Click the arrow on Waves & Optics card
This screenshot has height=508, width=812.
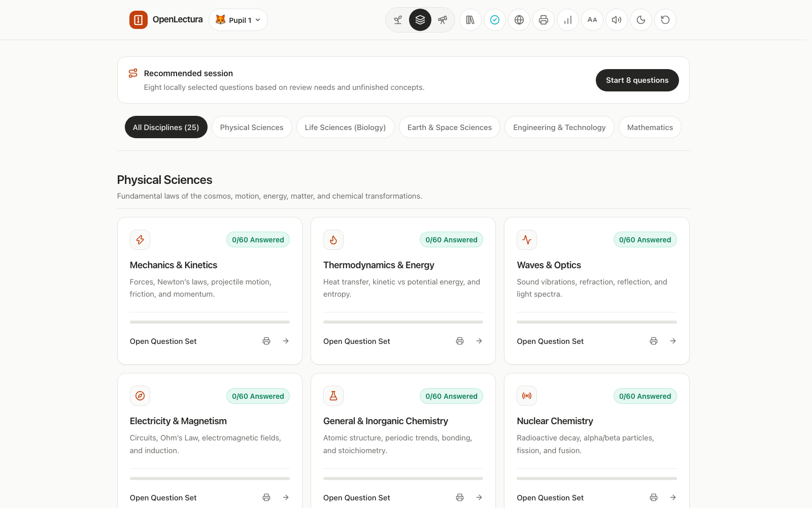click(x=673, y=341)
